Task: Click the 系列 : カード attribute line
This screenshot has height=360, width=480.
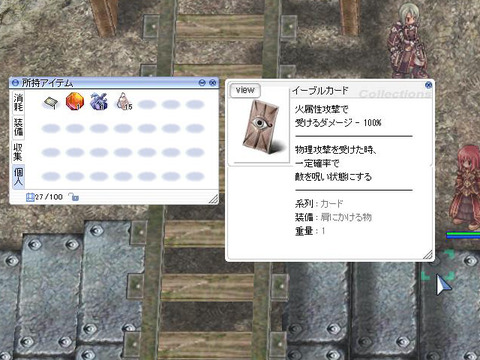Action: 319,203
